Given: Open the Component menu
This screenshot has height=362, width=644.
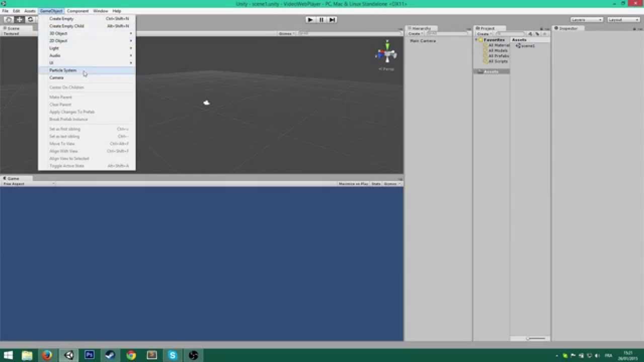Looking at the screenshot, I should (x=77, y=11).
